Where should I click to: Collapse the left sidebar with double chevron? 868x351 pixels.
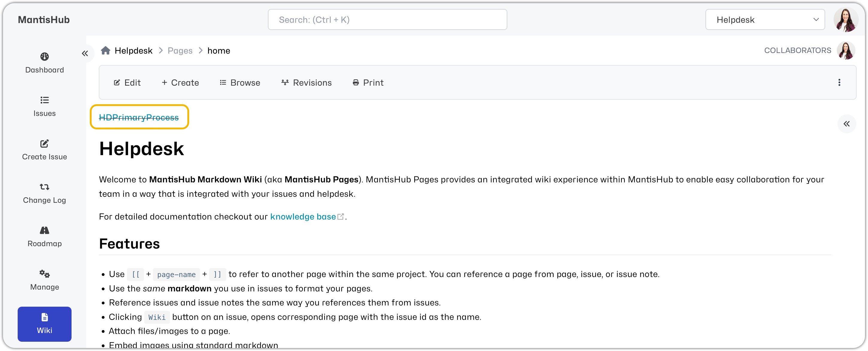pos(85,53)
